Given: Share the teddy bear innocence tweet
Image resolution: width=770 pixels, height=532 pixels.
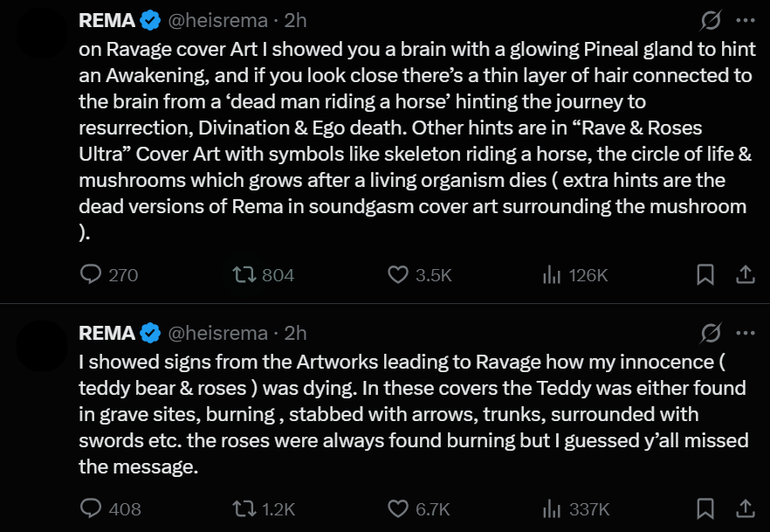Looking at the screenshot, I should [x=744, y=509].
